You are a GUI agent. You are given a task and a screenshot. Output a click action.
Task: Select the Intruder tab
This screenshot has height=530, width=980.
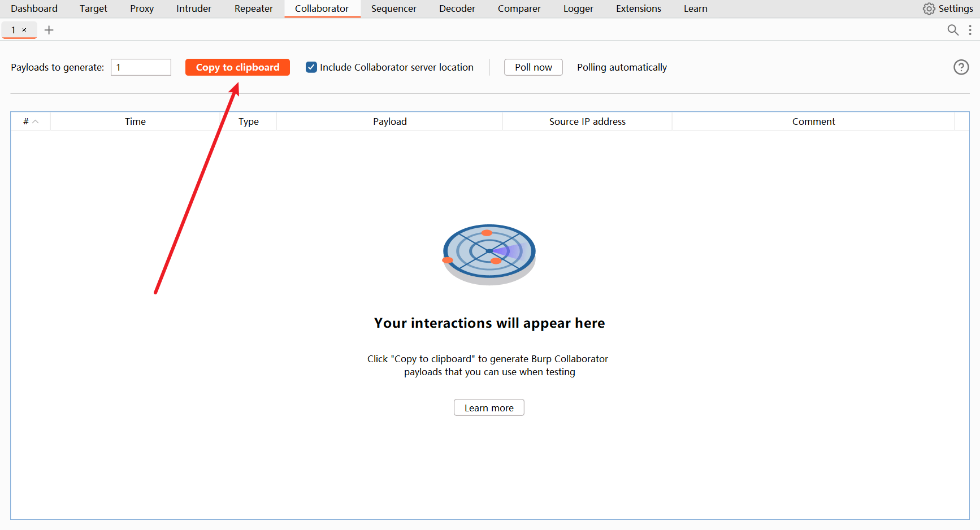point(194,8)
